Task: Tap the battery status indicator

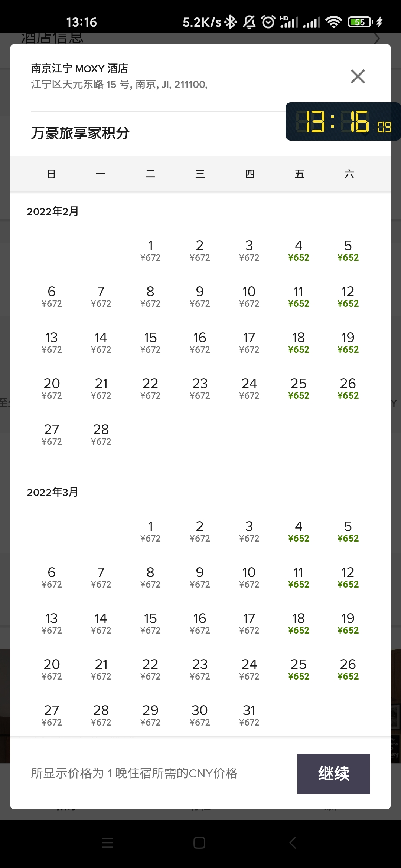Action: tap(360, 22)
